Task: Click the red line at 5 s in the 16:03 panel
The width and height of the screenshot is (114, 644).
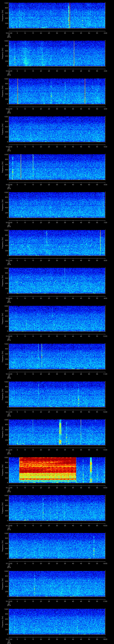Action: point(18,91)
